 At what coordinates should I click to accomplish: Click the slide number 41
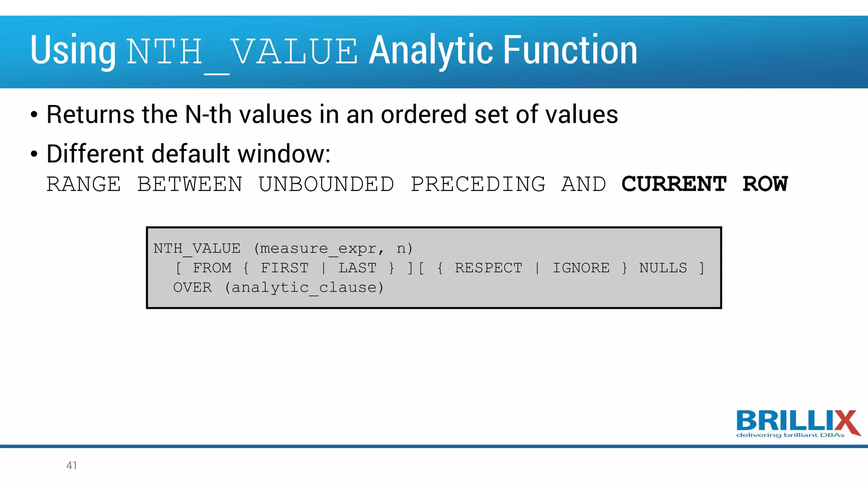click(72, 465)
